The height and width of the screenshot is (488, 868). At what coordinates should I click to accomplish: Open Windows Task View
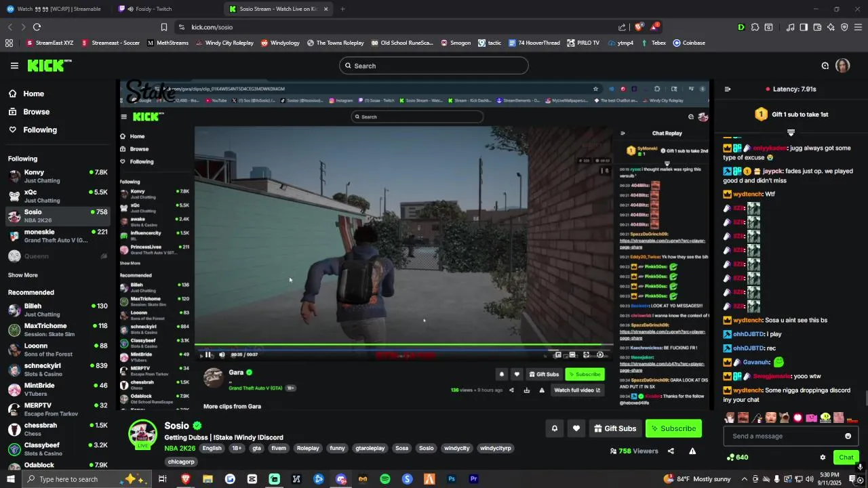coord(163,479)
